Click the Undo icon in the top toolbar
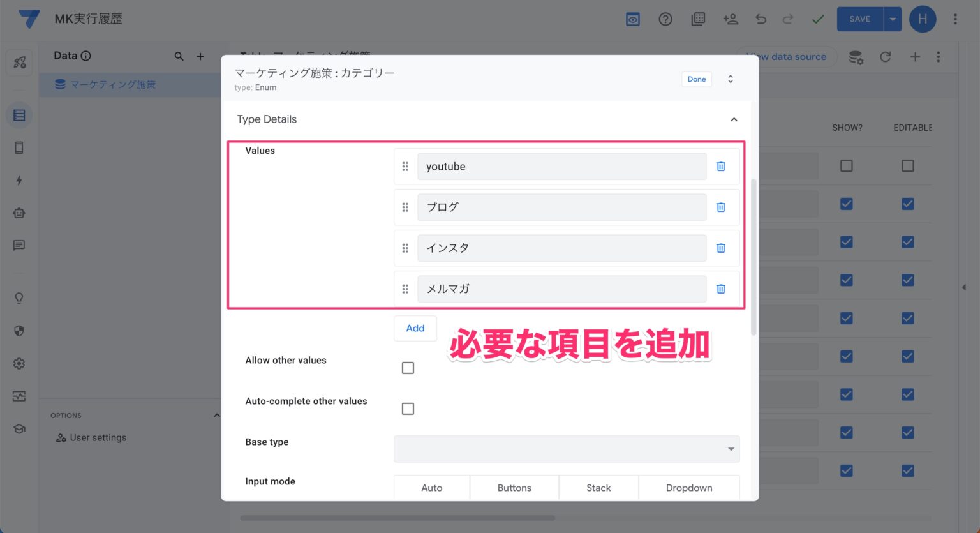This screenshot has width=980, height=533. click(761, 19)
